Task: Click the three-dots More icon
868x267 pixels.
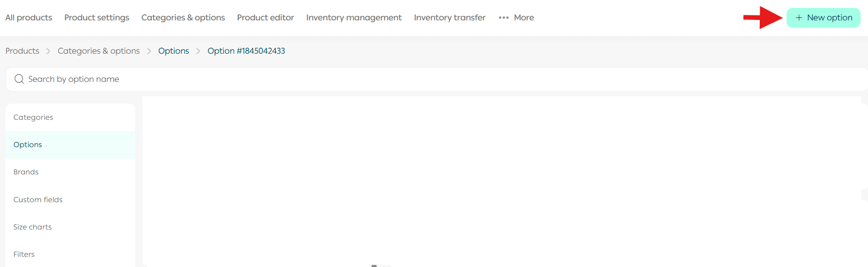Action: 503,18
